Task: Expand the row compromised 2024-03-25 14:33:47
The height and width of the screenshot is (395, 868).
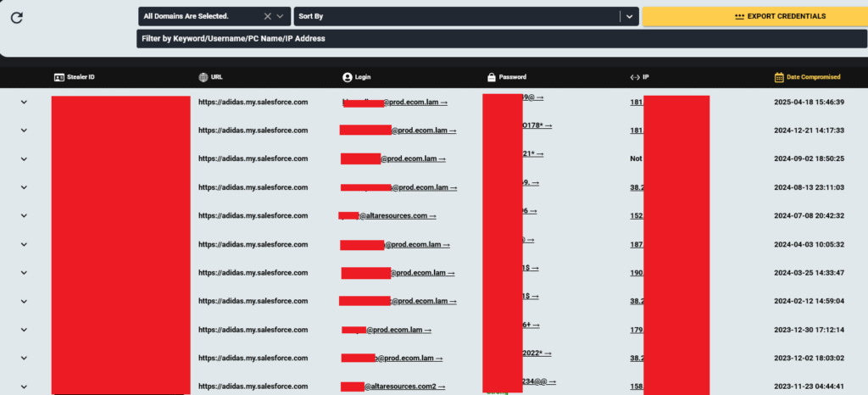Action: click(24, 273)
